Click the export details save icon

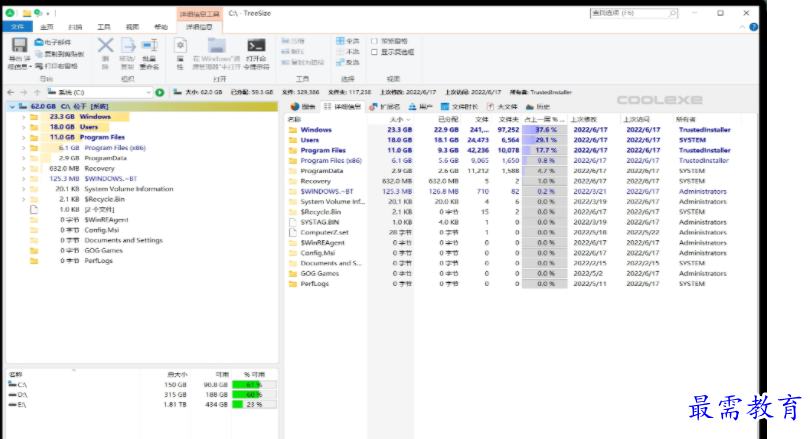point(19,46)
